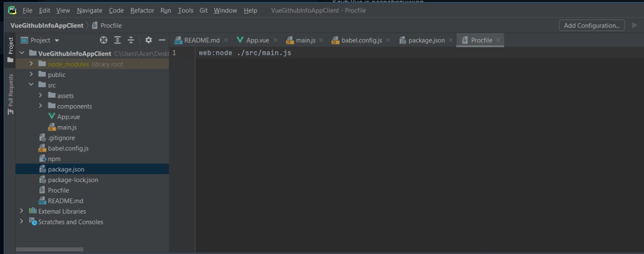Click the public folder icon
Screen dimensions: 644x254
[x=42, y=74]
